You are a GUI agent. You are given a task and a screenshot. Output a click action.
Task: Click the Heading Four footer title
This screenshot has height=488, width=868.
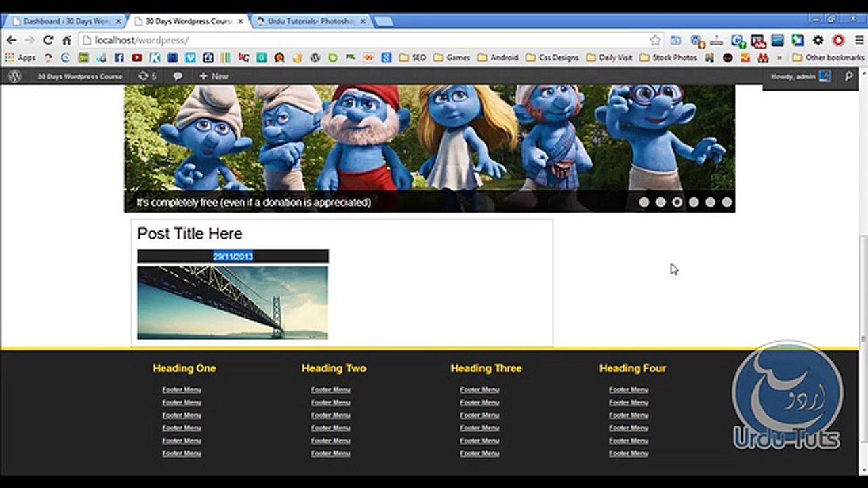[x=633, y=369]
